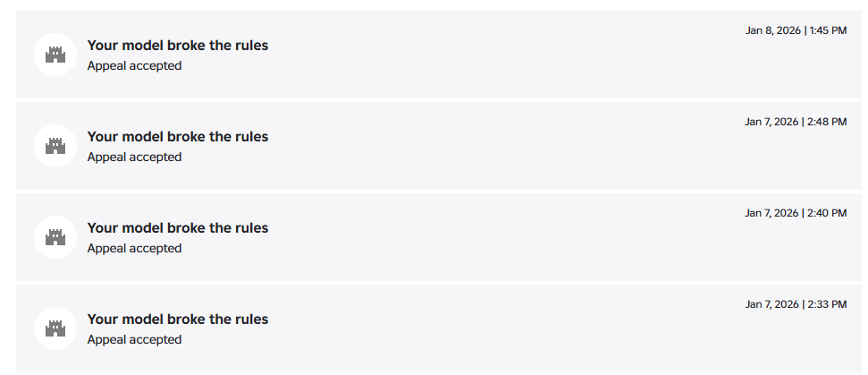Image resolution: width=868 pixels, height=375 pixels.
Task: Open the Jan 8, 2026 1:45 PM notification title
Action: pos(178,46)
